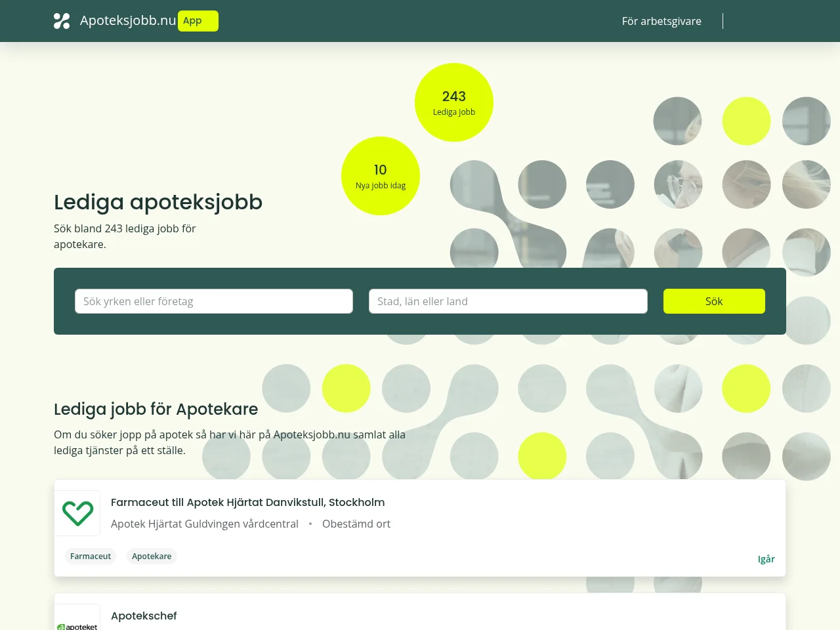Click the Apoteksjobb.nu logo icon
The width and height of the screenshot is (840, 630).
[62, 21]
